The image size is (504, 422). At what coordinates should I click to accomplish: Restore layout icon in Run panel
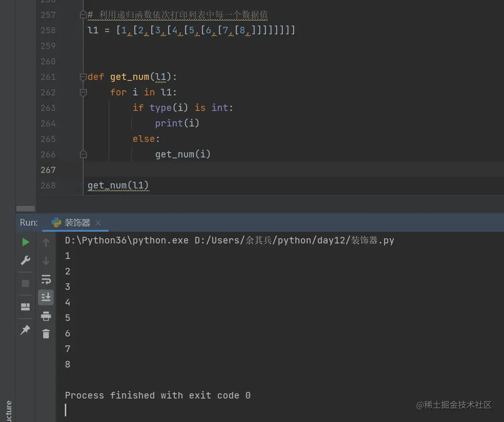pyautogui.click(x=25, y=307)
